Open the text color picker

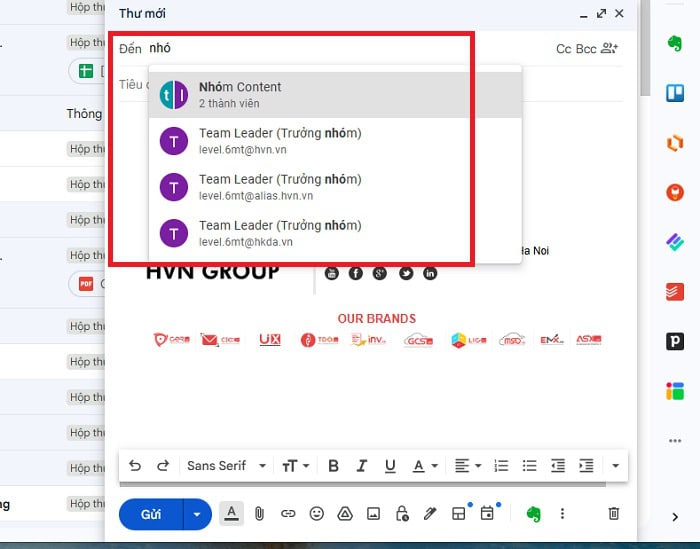coord(425,466)
